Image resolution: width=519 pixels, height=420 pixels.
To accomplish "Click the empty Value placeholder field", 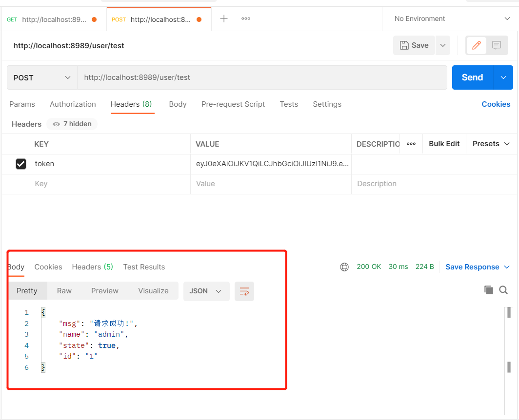I will coord(271,184).
